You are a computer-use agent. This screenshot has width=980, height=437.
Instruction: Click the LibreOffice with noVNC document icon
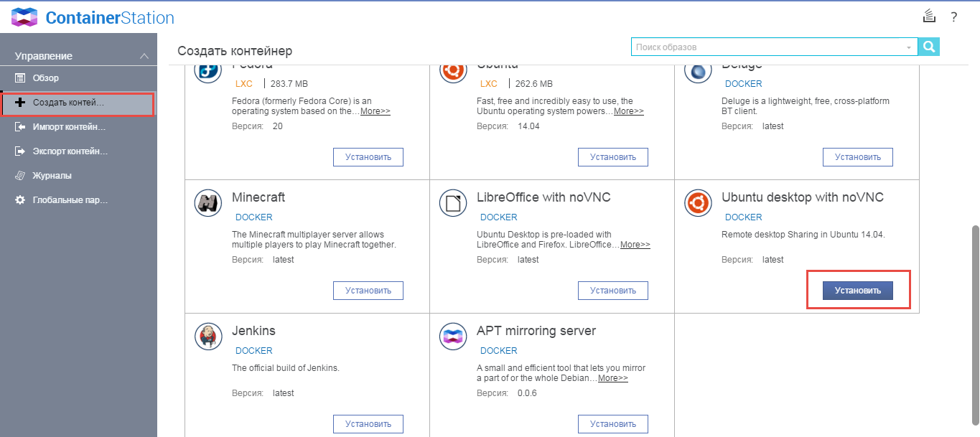point(453,204)
